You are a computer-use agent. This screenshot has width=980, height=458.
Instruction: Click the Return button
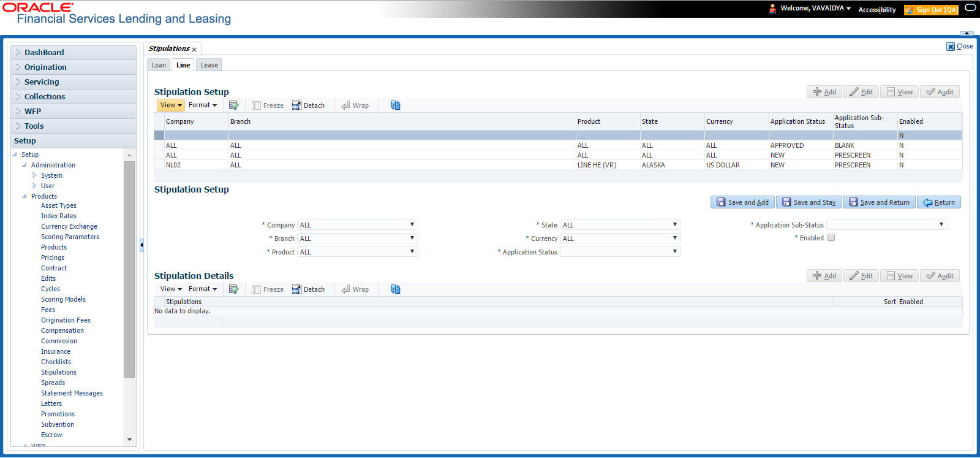pyautogui.click(x=938, y=202)
